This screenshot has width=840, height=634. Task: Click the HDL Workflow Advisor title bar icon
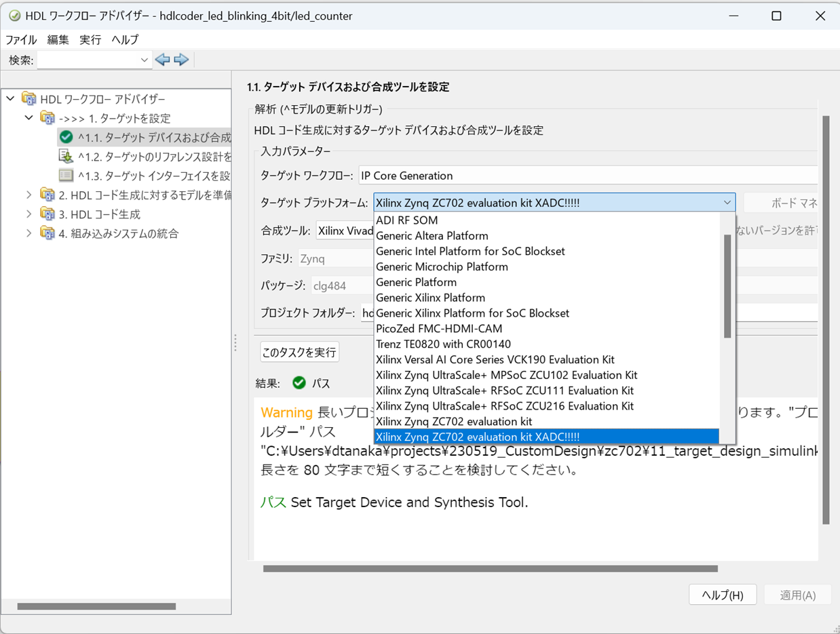[x=14, y=16]
